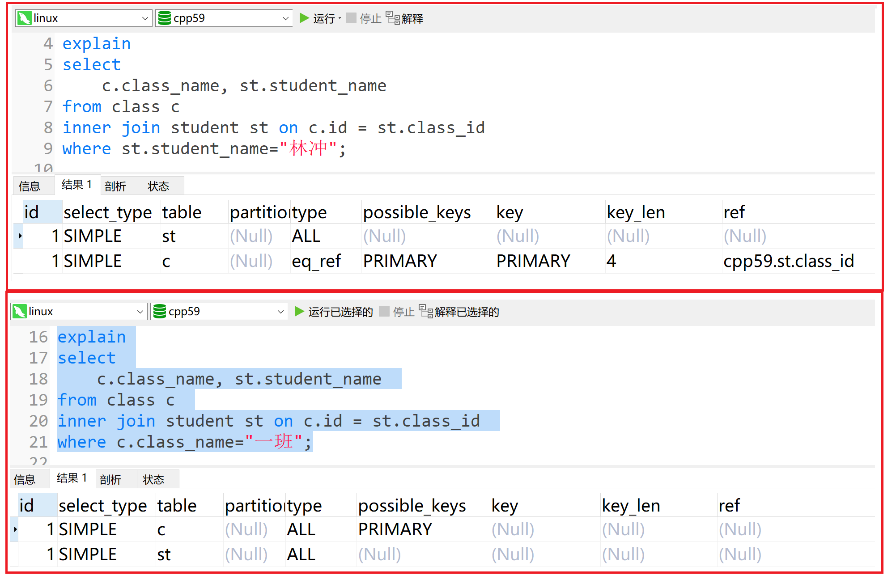Select PRIMARY possible_keys cell in bottom results
Screen dimensions: 896x588
[x=423, y=529]
